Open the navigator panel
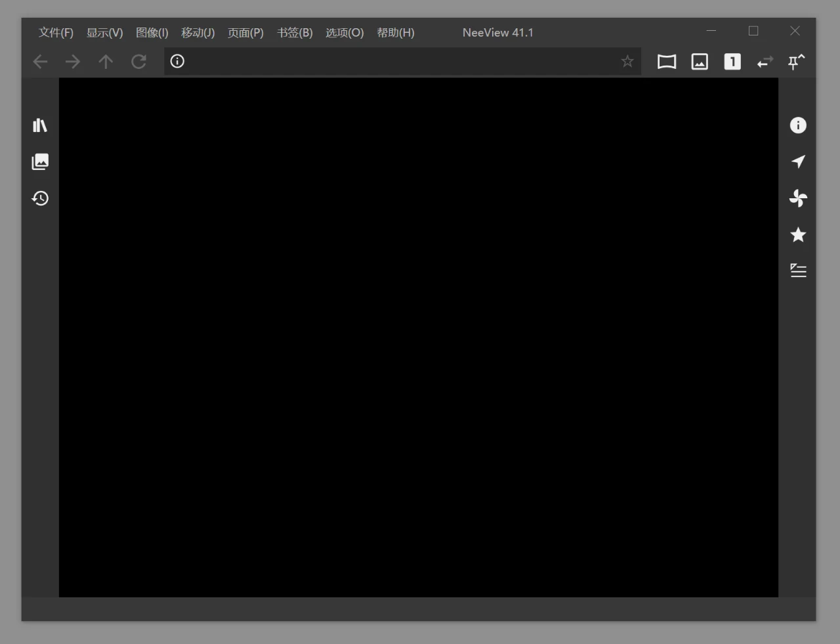Viewport: 840px width, 644px height. click(x=798, y=161)
